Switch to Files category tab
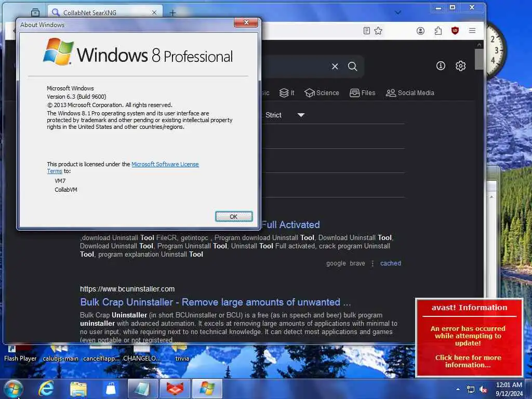The height and width of the screenshot is (399, 532). pos(362,93)
